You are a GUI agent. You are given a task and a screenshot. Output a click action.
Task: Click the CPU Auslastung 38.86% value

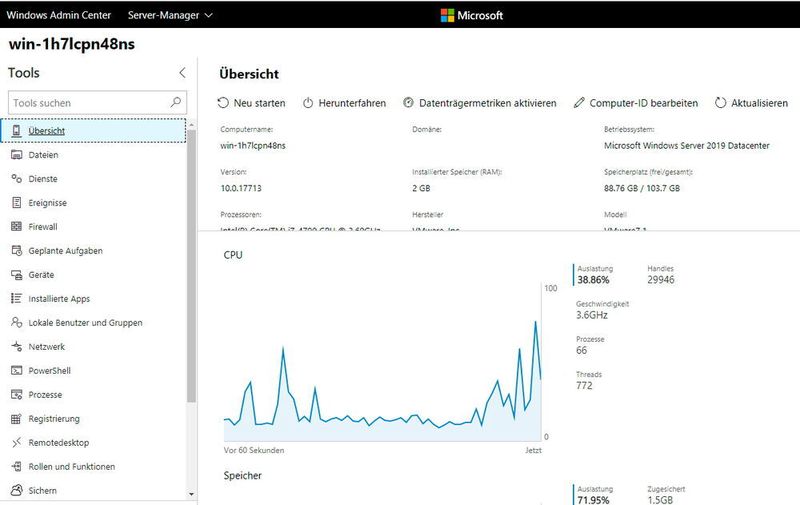pos(593,280)
